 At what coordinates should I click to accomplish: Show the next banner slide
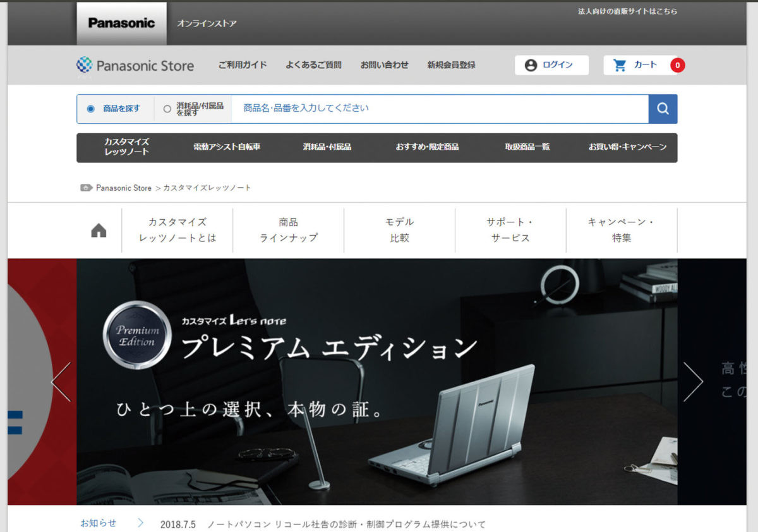pos(693,382)
